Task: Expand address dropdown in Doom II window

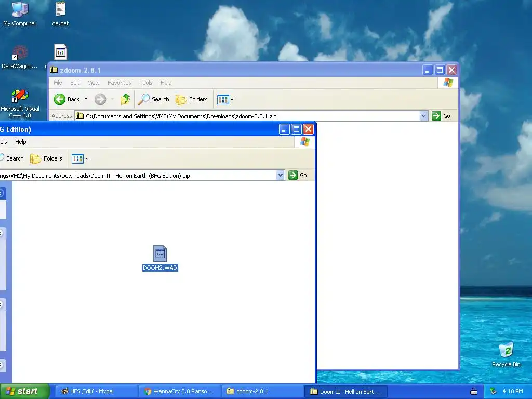Action: 280,175
